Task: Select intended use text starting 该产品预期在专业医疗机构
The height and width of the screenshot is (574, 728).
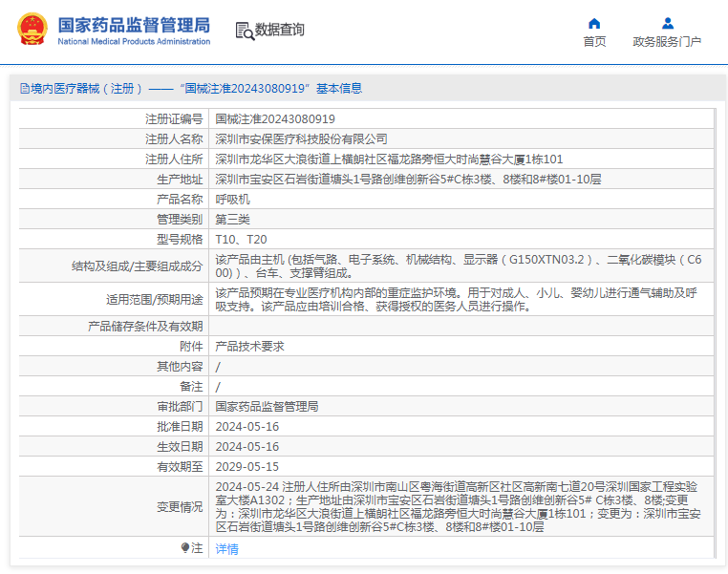Action: [x=456, y=300]
